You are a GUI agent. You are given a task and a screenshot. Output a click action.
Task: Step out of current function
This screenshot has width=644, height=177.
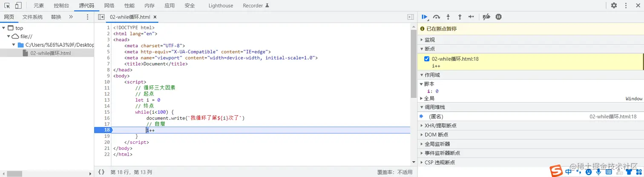460,17
